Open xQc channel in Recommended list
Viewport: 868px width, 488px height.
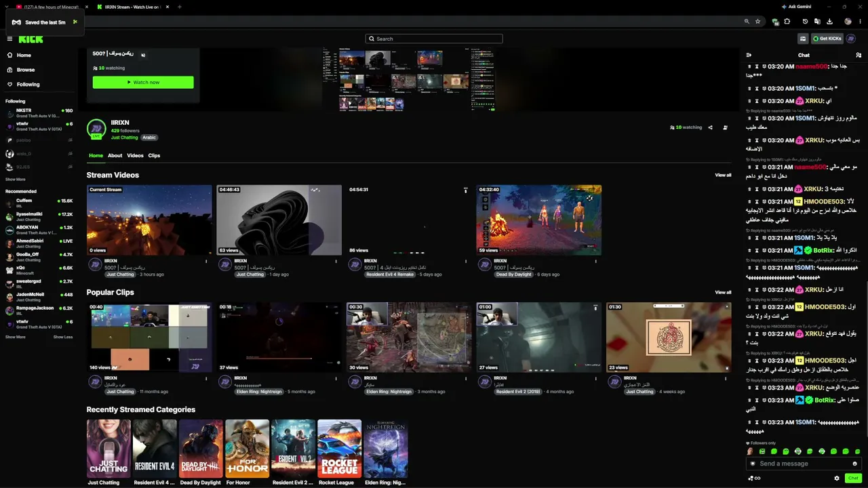point(39,270)
